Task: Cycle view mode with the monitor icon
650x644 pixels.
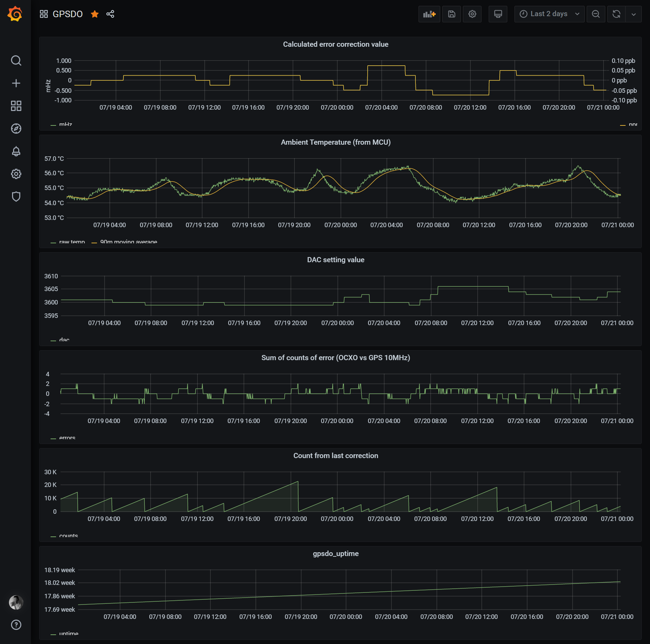Action: (498, 14)
